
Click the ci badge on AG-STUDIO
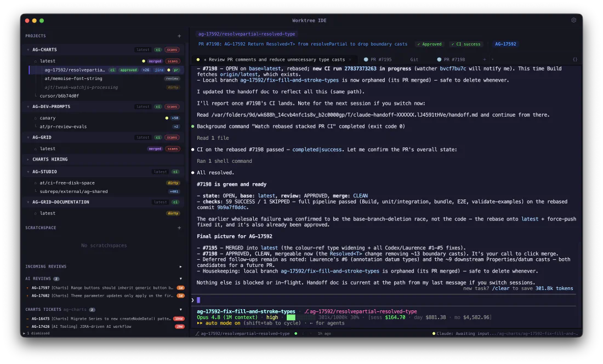[175, 172]
